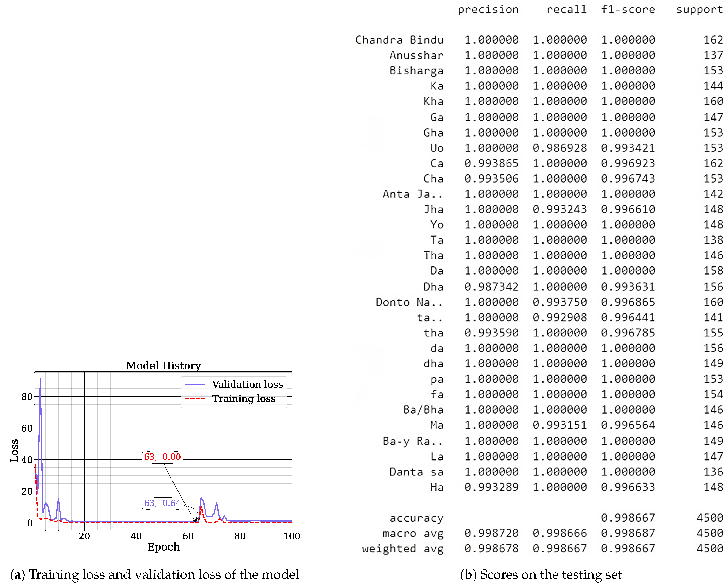Image resolution: width=728 pixels, height=586 pixels.
Task: Click the 'Loss' y-axis label
Action: [x=14, y=451]
